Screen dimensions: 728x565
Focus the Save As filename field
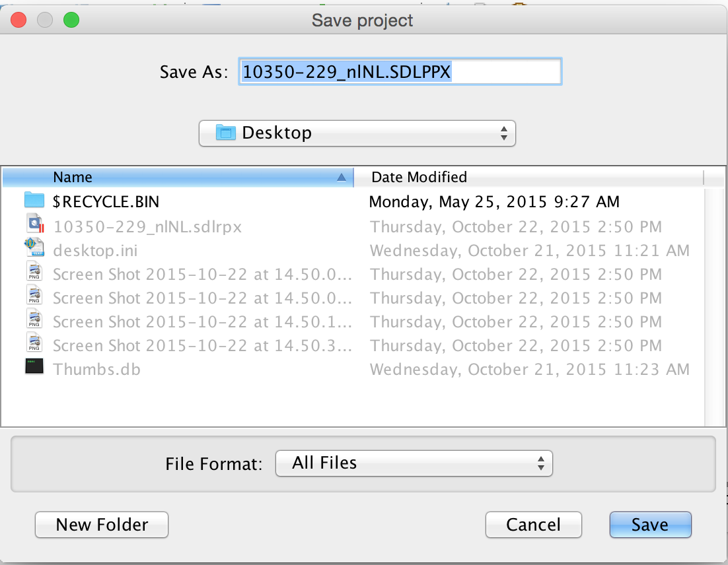(400, 72)
